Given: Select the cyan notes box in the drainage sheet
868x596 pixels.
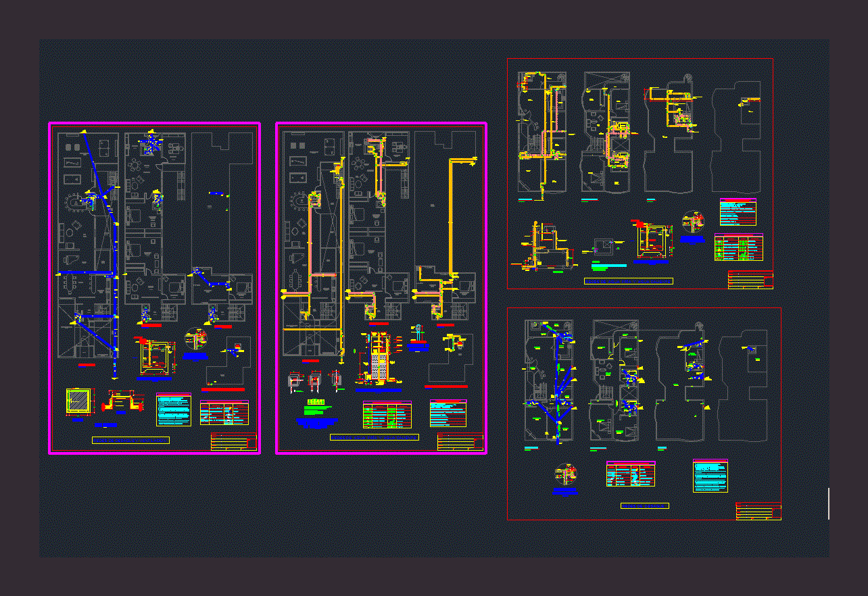Looking at the screenshot, I should tap(174, 410).
